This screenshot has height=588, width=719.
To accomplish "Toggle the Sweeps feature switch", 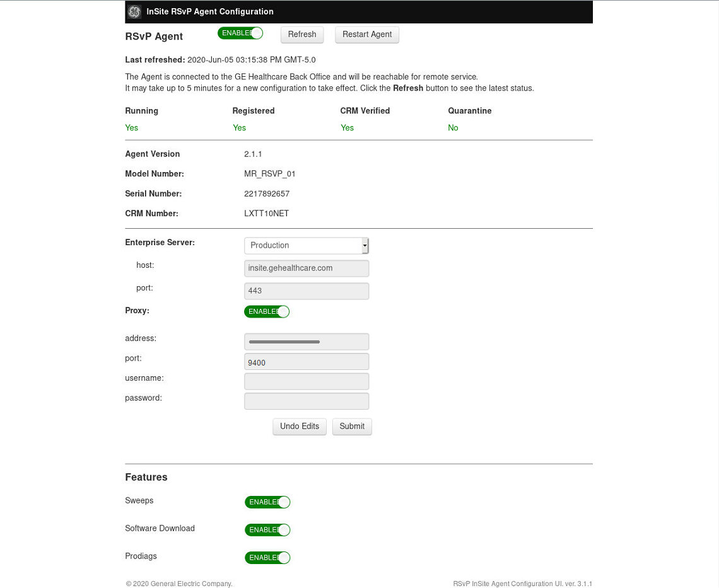I will click(x=267, y=502).
